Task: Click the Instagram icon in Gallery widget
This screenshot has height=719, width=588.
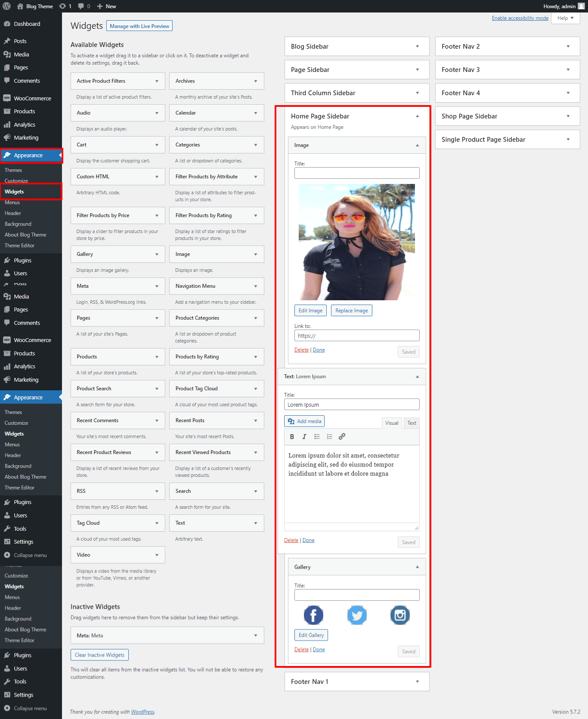Action: coord(400,615)
